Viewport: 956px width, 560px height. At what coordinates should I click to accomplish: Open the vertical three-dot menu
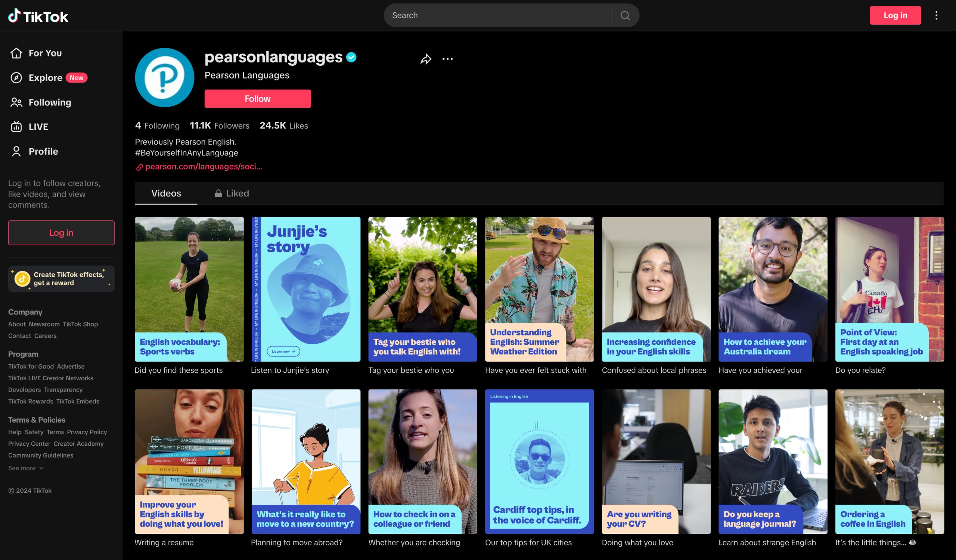tap(936, 16)
